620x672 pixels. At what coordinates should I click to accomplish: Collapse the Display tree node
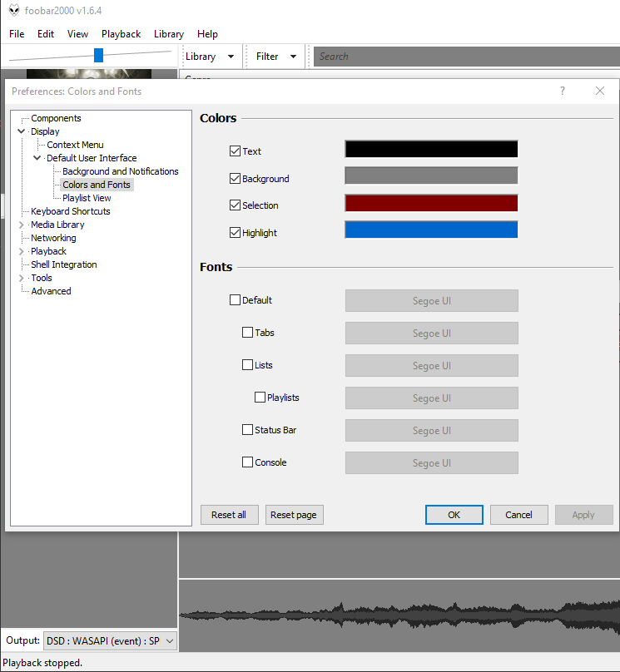(x=21, y=131)
